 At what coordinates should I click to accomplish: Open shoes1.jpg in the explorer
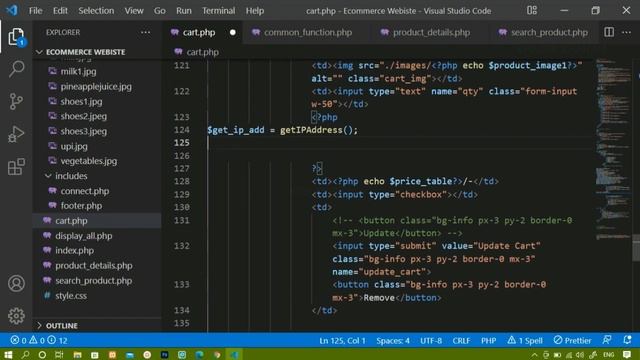click(81, 101)
